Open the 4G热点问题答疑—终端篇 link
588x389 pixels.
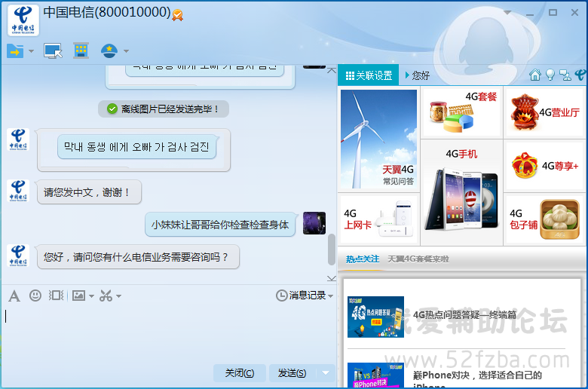464,314
